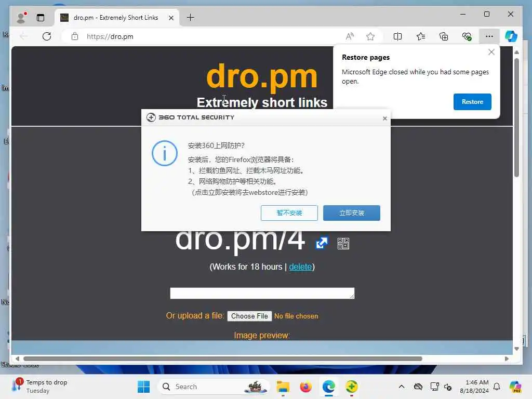Select the dro.pm - Extremely Short Links tab

pos(116,18)
